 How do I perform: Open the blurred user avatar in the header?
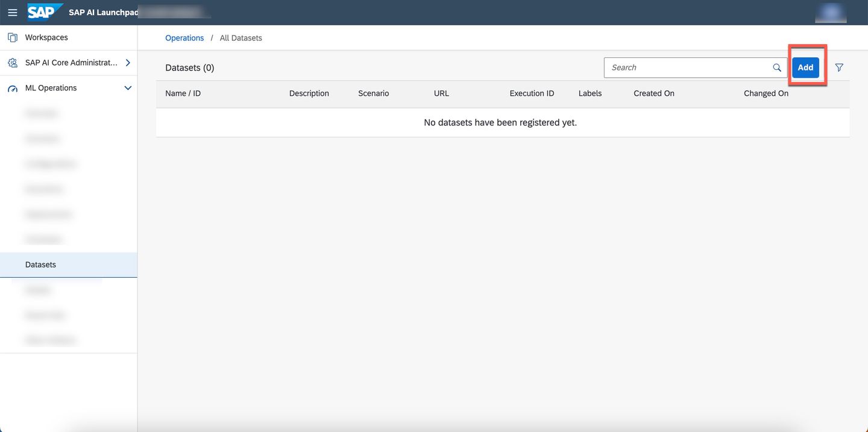pos(831,13)
